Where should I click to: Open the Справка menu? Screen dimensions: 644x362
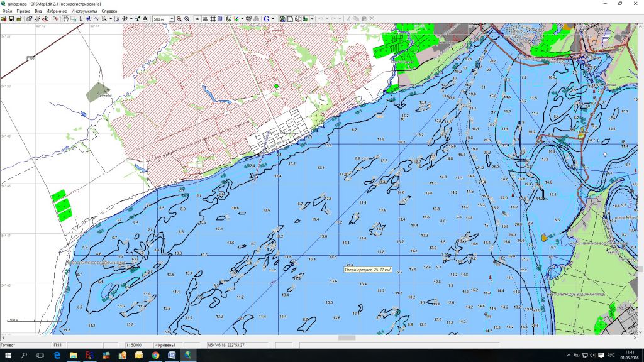[x=109, y=11]
